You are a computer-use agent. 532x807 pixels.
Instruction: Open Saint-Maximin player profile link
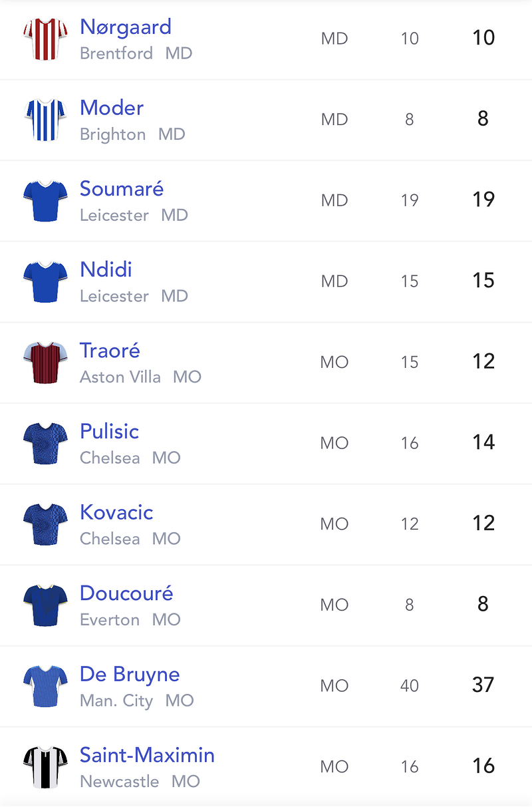coord(147,755)
